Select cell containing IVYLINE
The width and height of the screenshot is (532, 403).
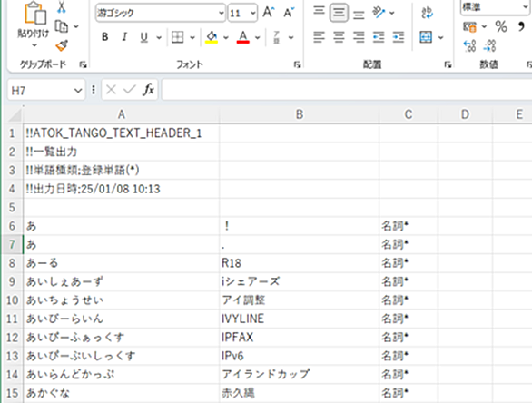[x=300, y=319]
